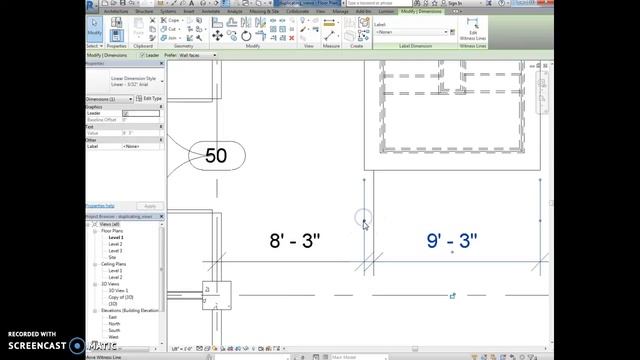Collapse the 3D Views tree node
640x360 pixels.
[x=95, y=284]
